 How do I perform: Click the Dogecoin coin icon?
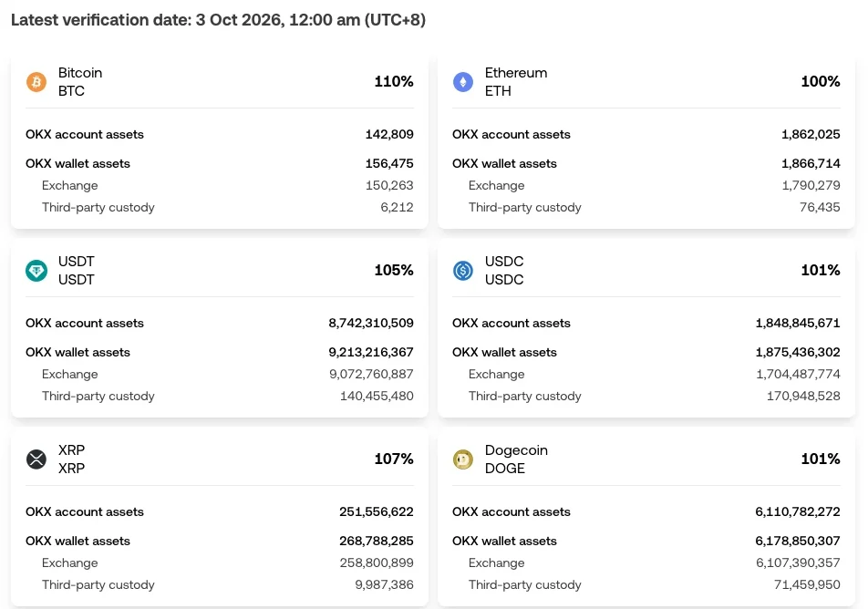(x=463, y=459)
